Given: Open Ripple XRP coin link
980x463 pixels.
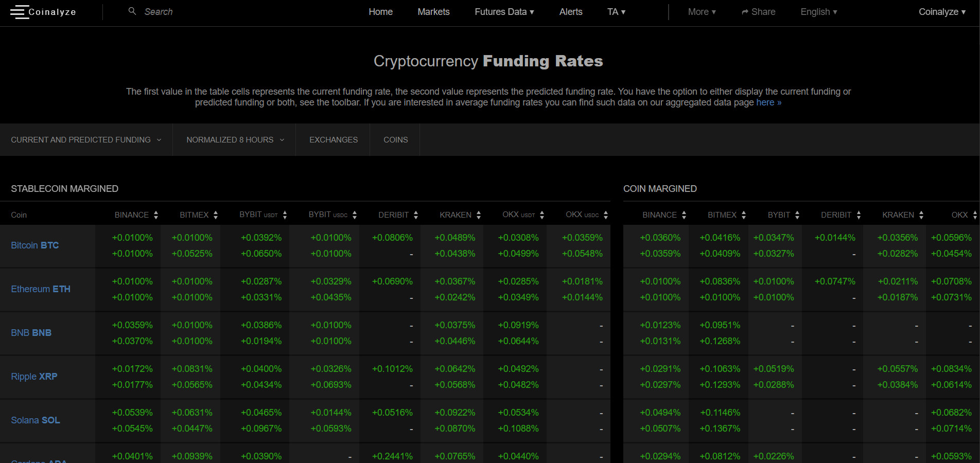Looking at the screenshot, I should (34, 377).
